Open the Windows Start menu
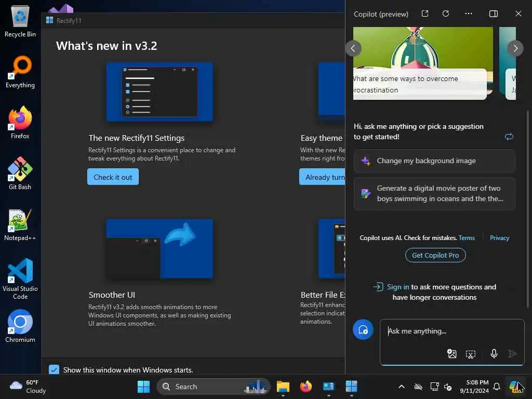532x399 pixels. click(143, 387)
